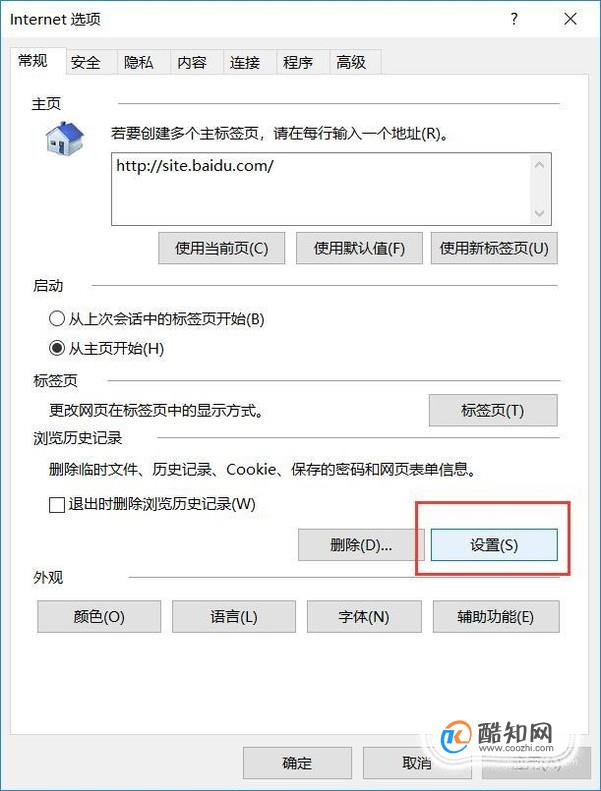Open the 标签页 settings button
The height and width of the screenshot is (791, 601).
point(493,410)
